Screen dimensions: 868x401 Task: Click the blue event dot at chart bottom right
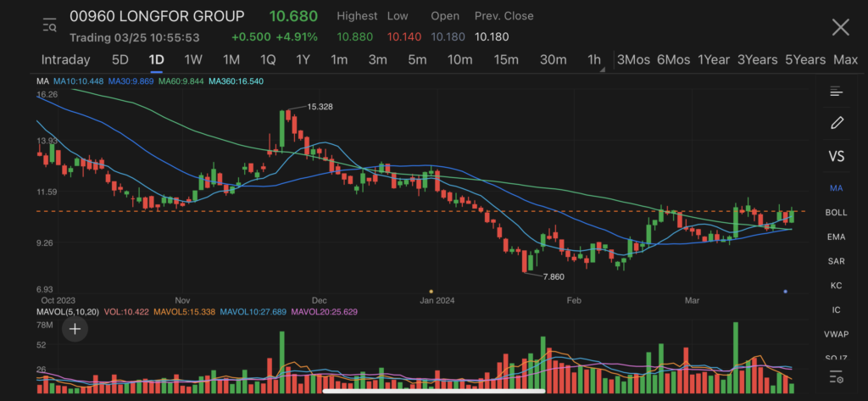786,292
